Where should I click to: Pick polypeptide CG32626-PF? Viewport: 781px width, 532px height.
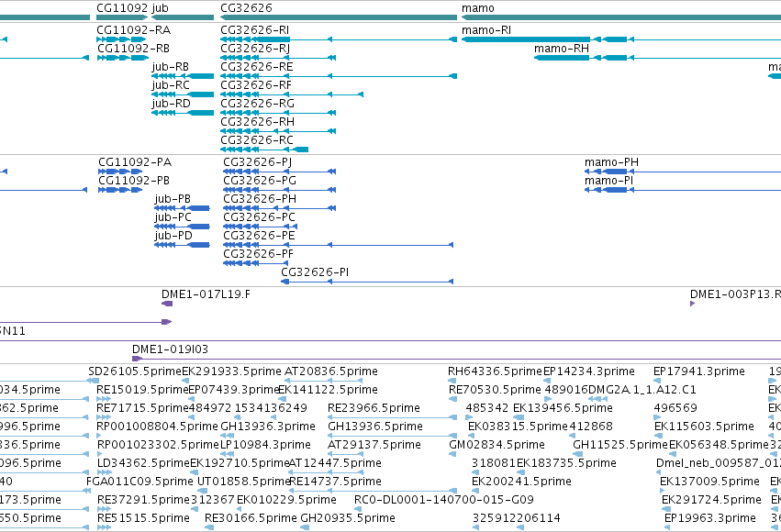pyautogui.click(x=259, y=254)
